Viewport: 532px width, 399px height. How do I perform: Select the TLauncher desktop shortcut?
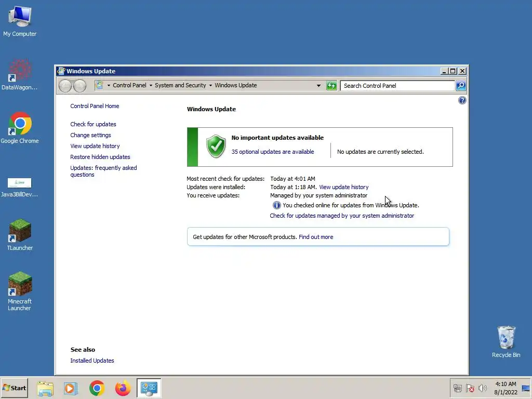tap(20, 235)
